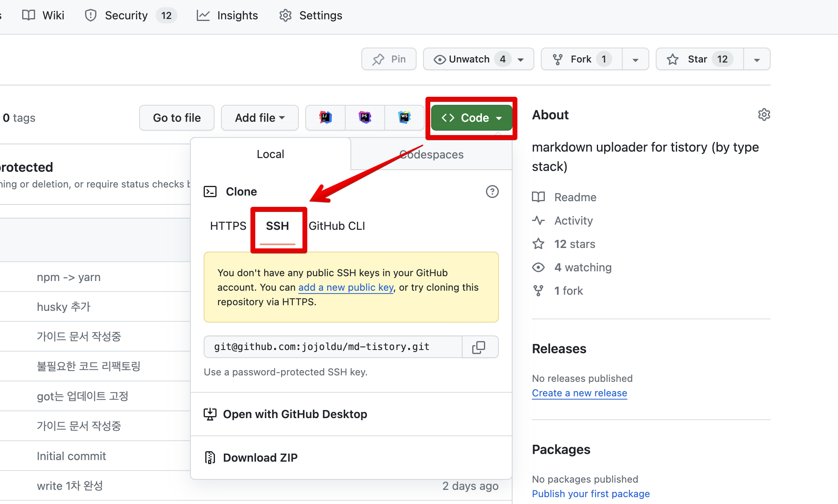Copy the SSH clone URL

[479, 347]
